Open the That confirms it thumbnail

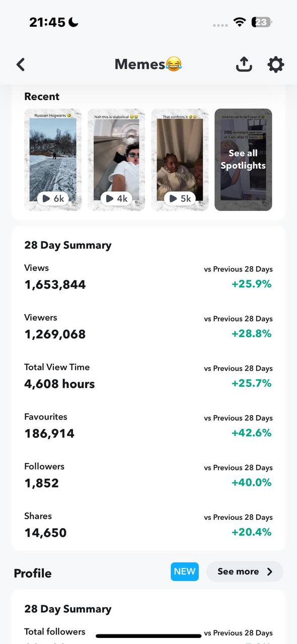[180, 159]
